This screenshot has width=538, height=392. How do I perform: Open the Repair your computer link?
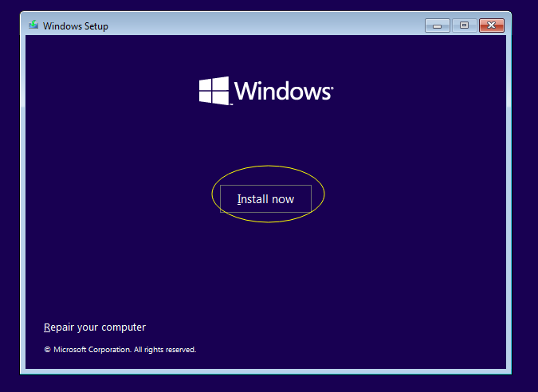point(95,327)
